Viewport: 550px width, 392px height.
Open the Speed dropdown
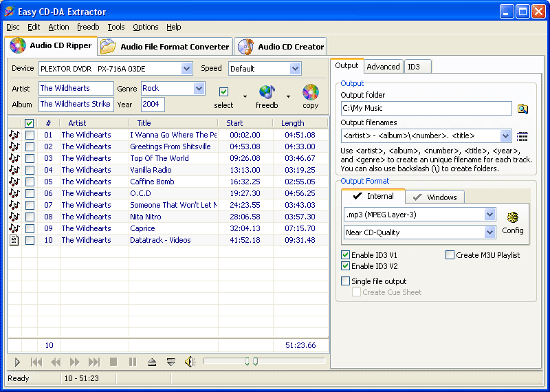click(296, 69)
